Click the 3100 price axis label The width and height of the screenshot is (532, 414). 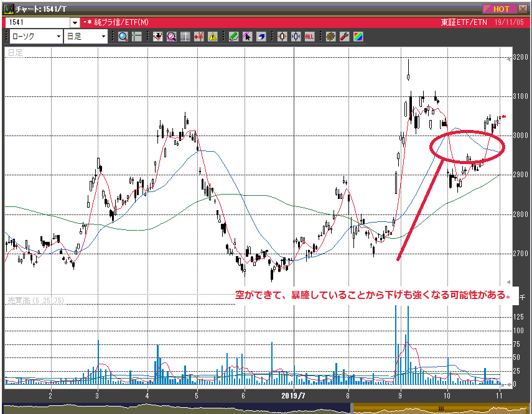pos(520,96)
